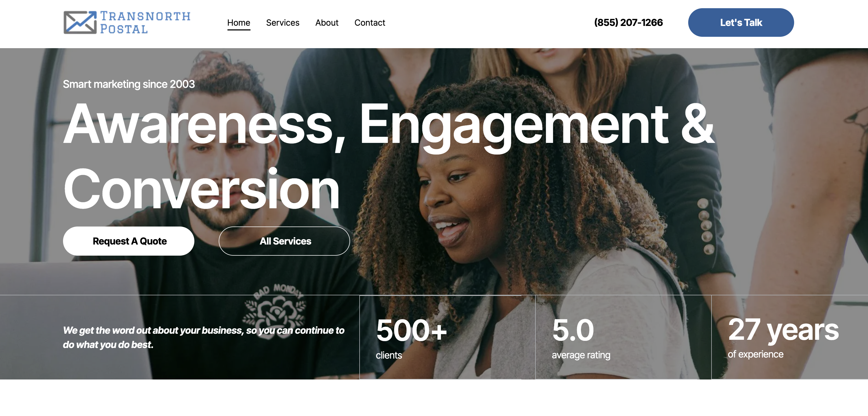The height and width of the screenshot is (416, 868).
Task: Select the 27 years of experience box
Action: coord(790,337)
